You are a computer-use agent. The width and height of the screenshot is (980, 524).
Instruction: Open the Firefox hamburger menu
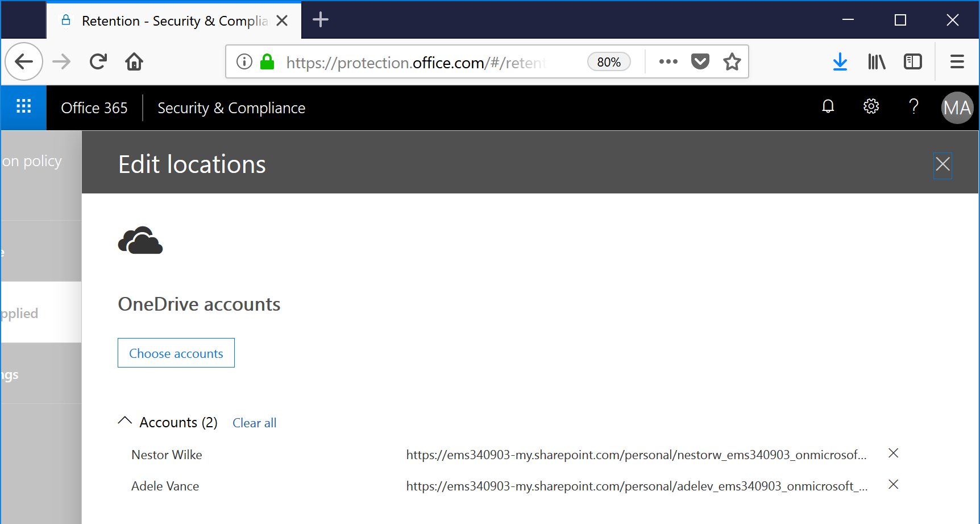[957, 61]
